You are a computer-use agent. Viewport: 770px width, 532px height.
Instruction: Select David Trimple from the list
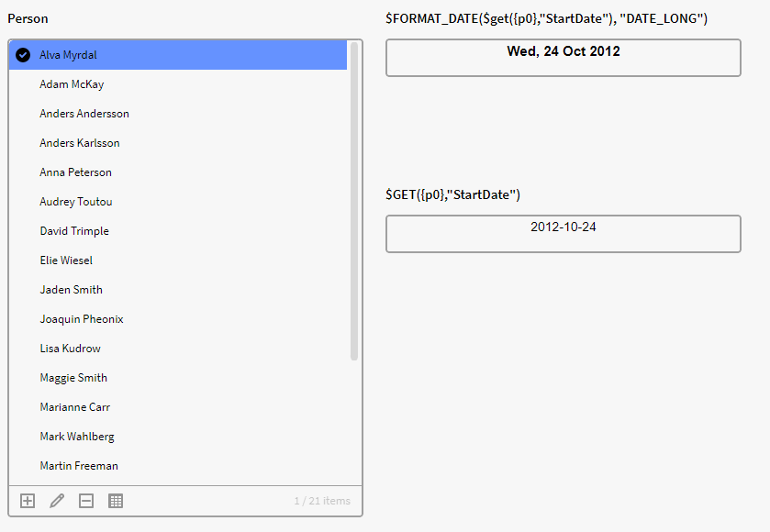[x=74, y=231]
